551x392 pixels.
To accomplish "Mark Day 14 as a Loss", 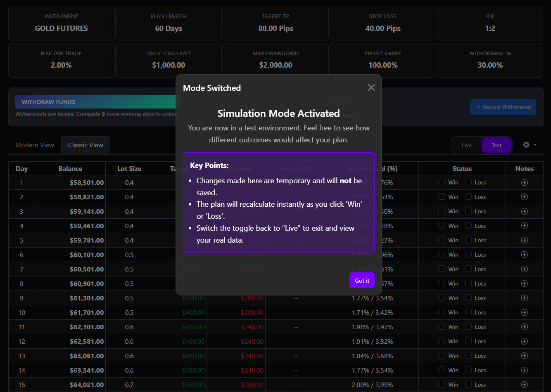I will pos(468,370).
